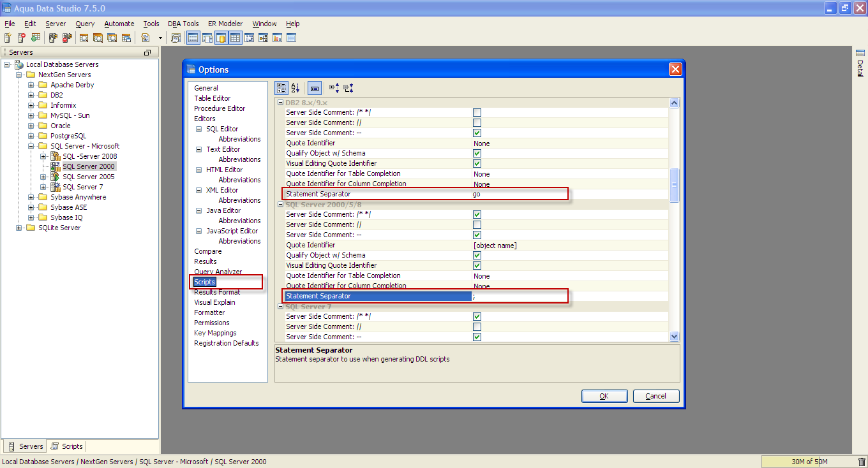
Task: Open the ER Modeler menu
Action: (x=225, y=24)
